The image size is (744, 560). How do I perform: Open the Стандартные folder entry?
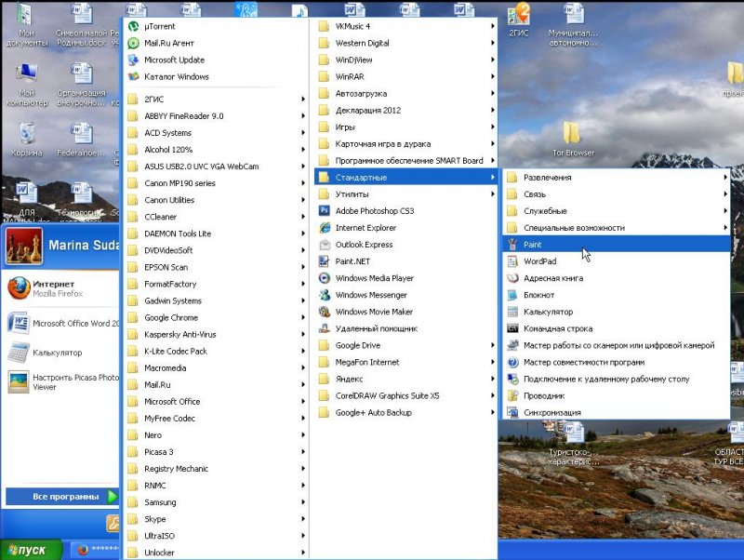point(405,178)
